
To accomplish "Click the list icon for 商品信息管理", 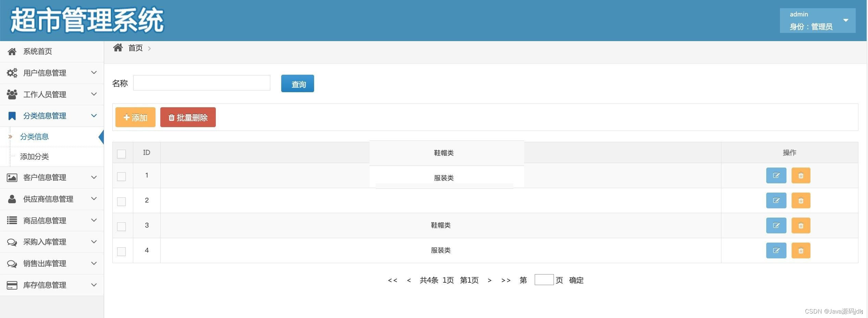I will (x=12, y=220).
